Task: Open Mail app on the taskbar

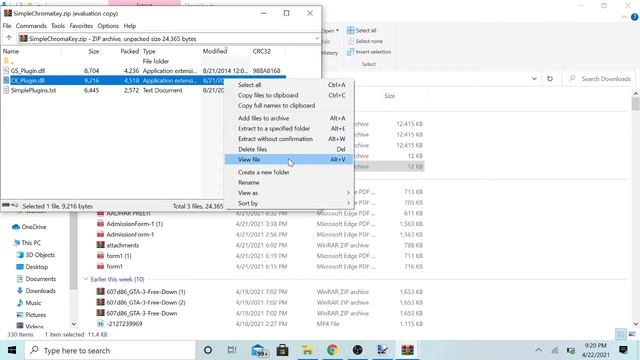Action: (259, 350)
